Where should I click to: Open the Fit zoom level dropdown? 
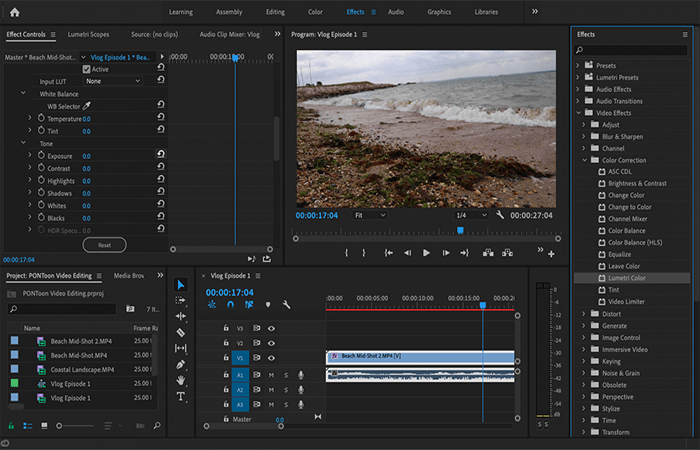pos(369,215)
